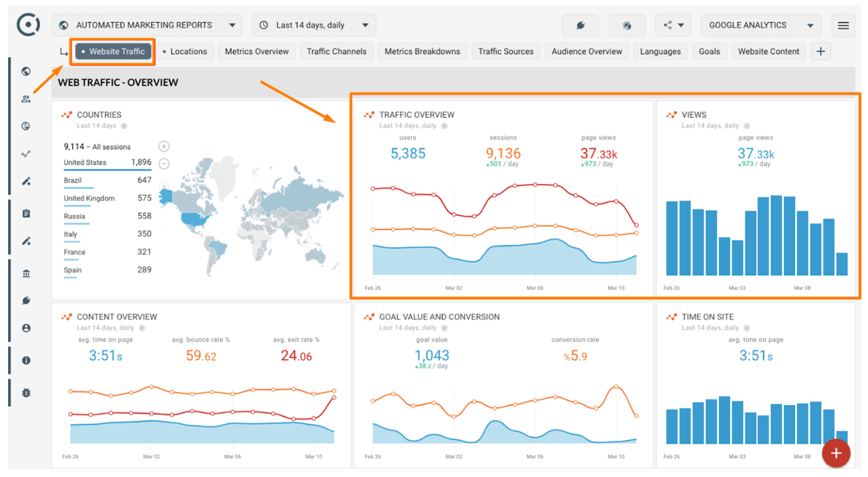Select the United States row in Countries
The image size is (868, 477).
[108, 163]
